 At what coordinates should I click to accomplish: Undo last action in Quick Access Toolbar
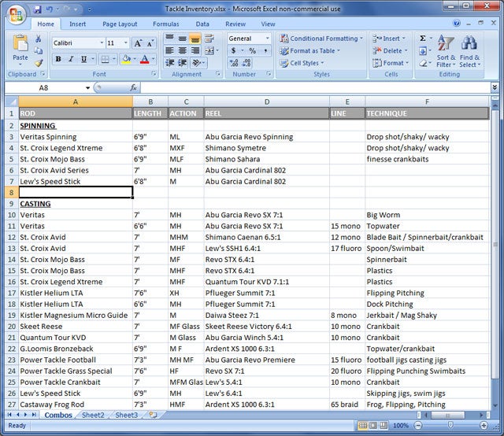click(x=49, y=9)
